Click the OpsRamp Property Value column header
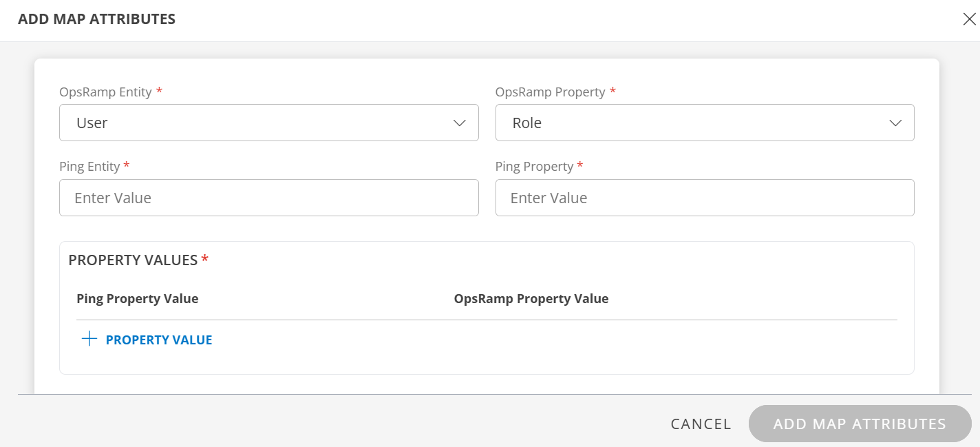The image size is (980, 447). (531, 299)
